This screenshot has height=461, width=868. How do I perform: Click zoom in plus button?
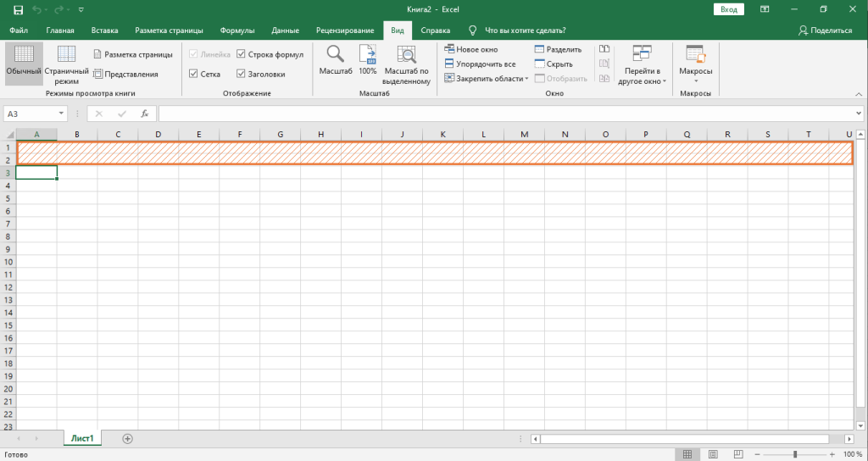[x=832, y=454]
